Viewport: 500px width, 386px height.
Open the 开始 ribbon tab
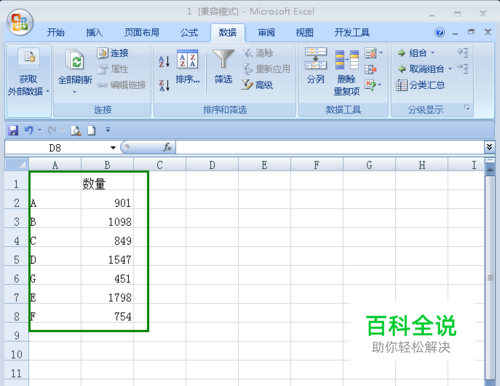[56, 33]
